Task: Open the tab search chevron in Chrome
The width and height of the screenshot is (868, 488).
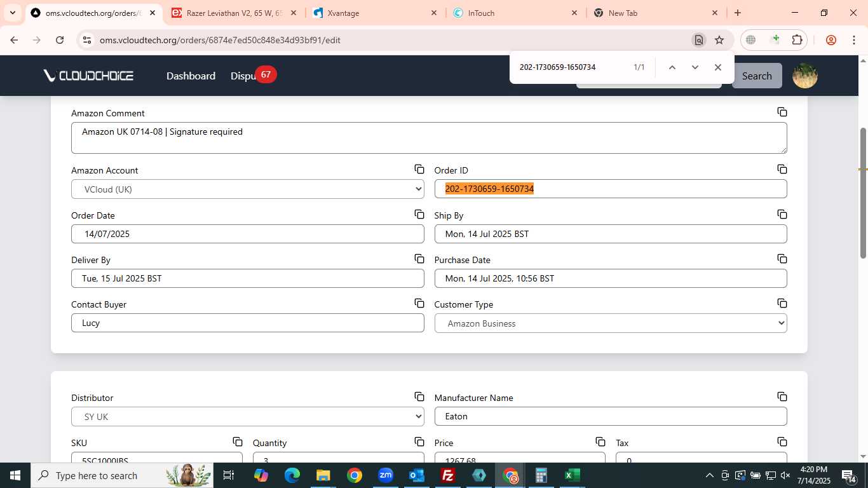Action: point(12,13)
